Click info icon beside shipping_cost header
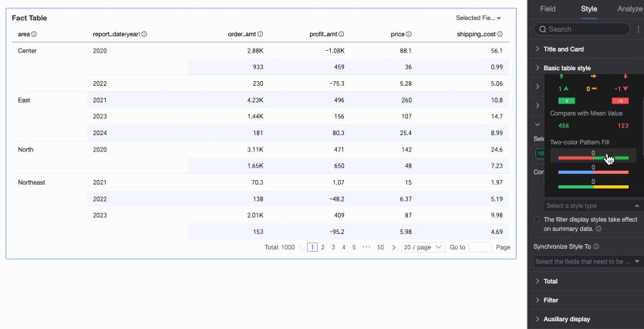 (x=500, y=35)
